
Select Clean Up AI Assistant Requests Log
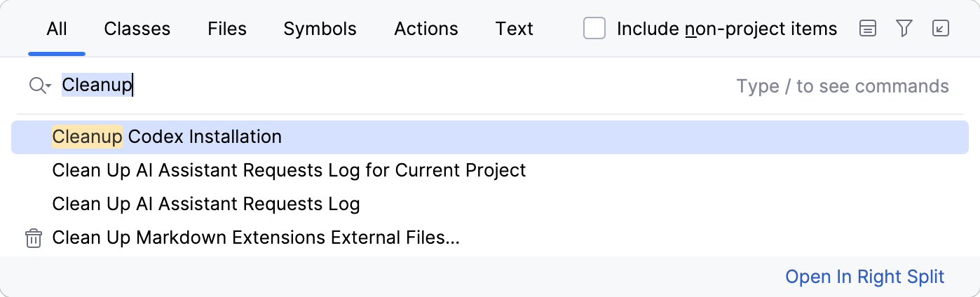click(x=206, y=205)
